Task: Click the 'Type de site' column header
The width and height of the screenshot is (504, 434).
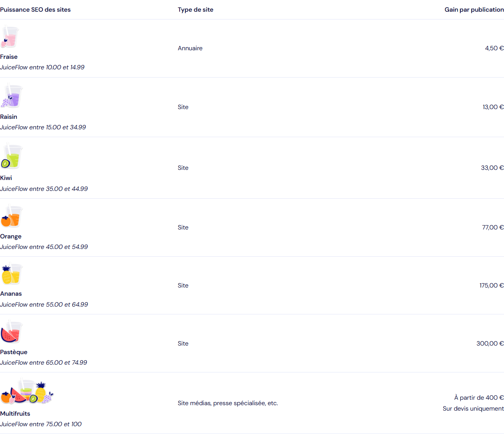Action: click(196, 10)
